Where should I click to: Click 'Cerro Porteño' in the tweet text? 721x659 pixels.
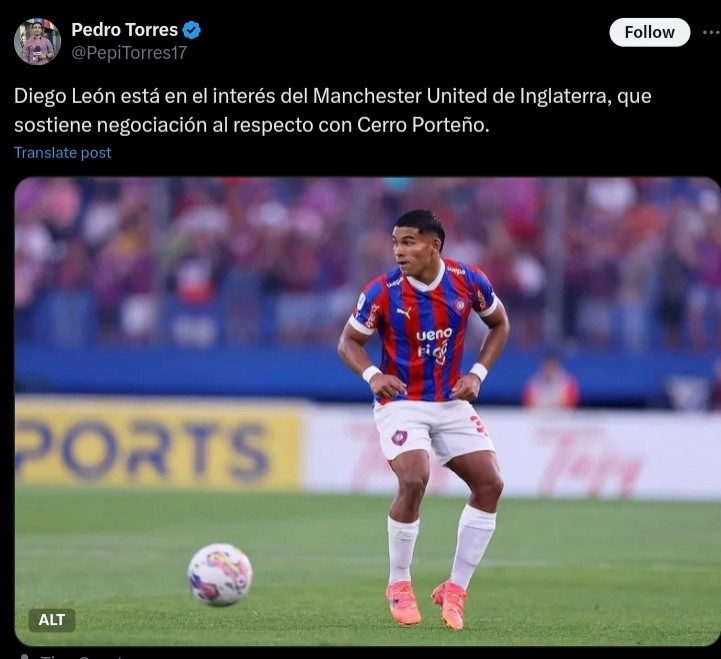[421, 125]
